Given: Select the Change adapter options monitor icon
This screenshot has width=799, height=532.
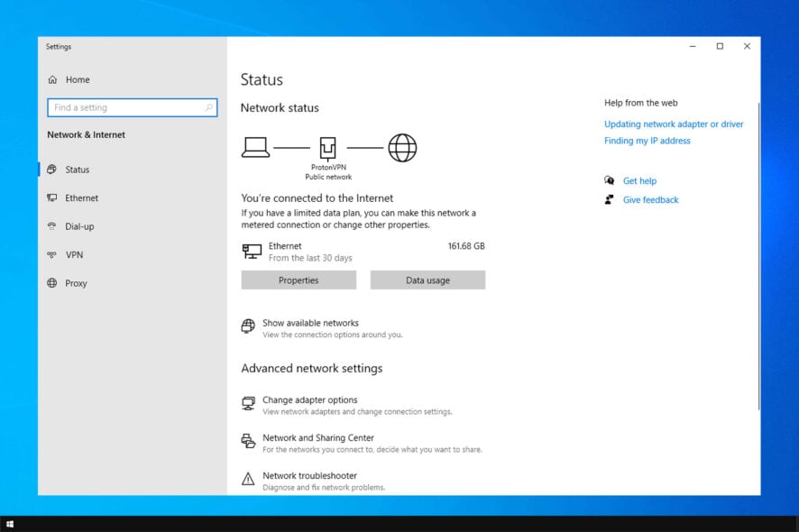Looking at the screenshot, I should [247, 403].
